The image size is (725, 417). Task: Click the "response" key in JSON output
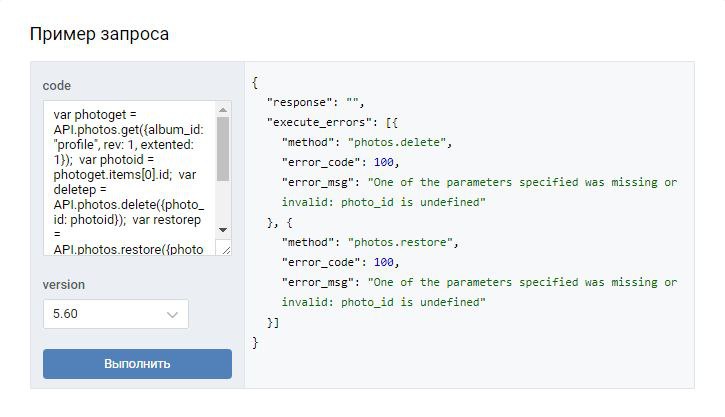[x=301, y=102]
